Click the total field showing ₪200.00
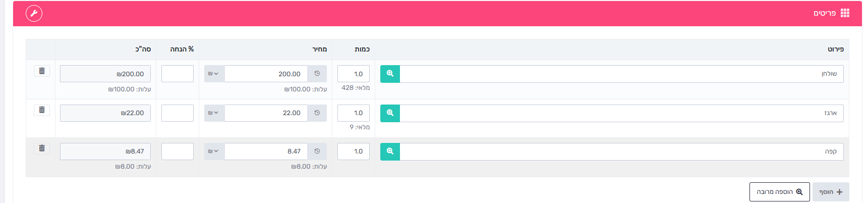This screenshot has height=203, width=868. [x=105, y=74]
